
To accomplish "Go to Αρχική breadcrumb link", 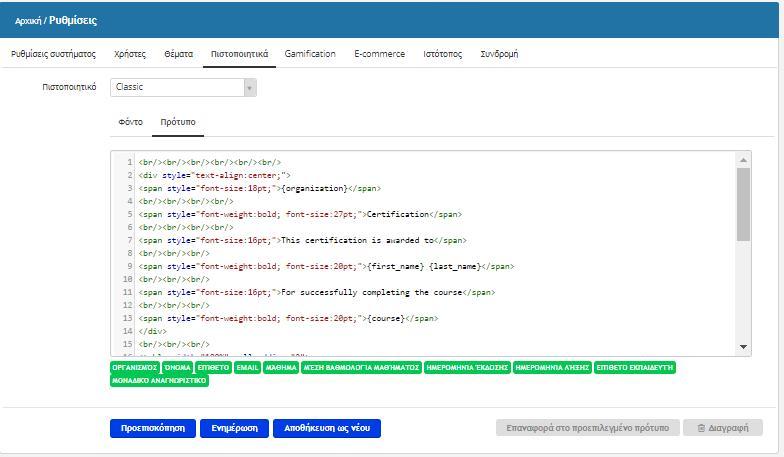I will tap(28, 21).
